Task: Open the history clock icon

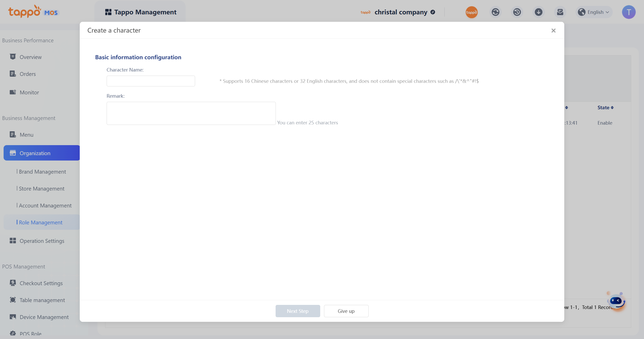Action: 517,12
